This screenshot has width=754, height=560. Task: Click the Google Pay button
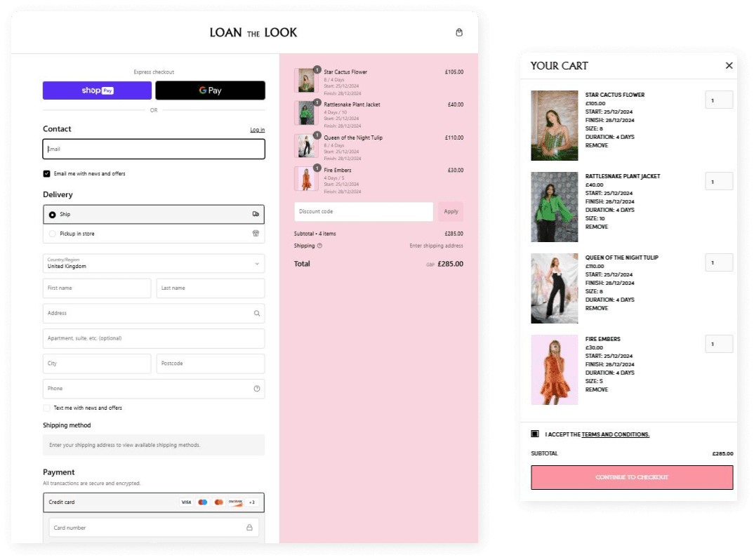[210, 91]
